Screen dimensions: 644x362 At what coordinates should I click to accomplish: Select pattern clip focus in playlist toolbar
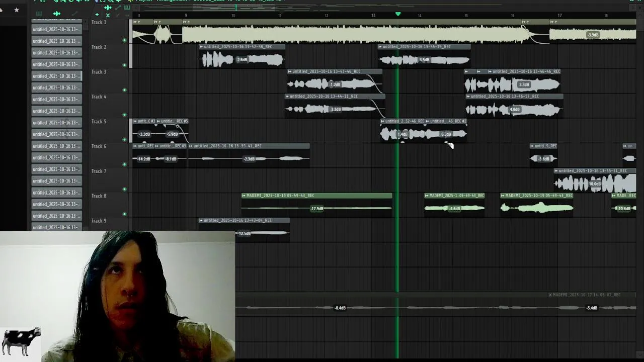click(127, 8)
